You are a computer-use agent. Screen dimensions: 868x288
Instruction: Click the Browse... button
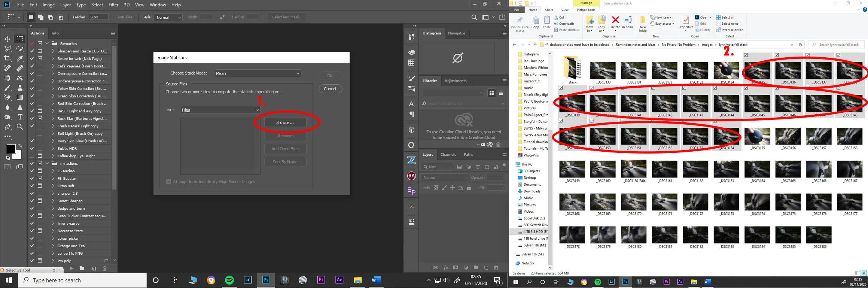285,122
